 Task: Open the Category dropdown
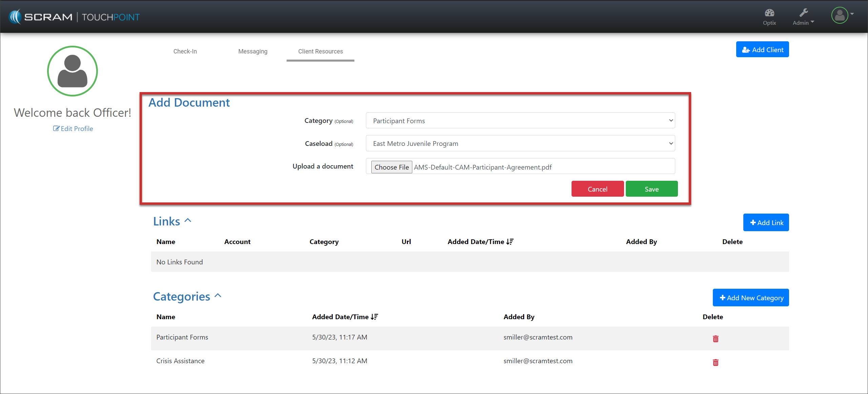[520, 121]
